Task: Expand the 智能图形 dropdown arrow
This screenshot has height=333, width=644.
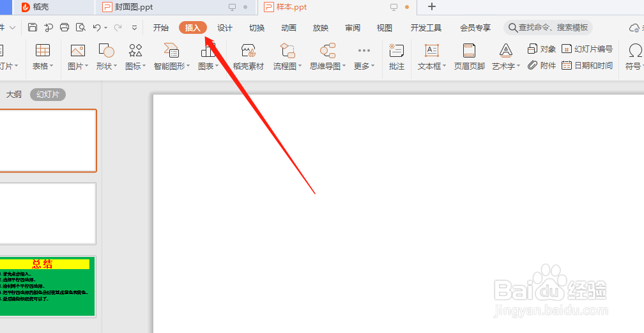Action: tap(188, 66)
